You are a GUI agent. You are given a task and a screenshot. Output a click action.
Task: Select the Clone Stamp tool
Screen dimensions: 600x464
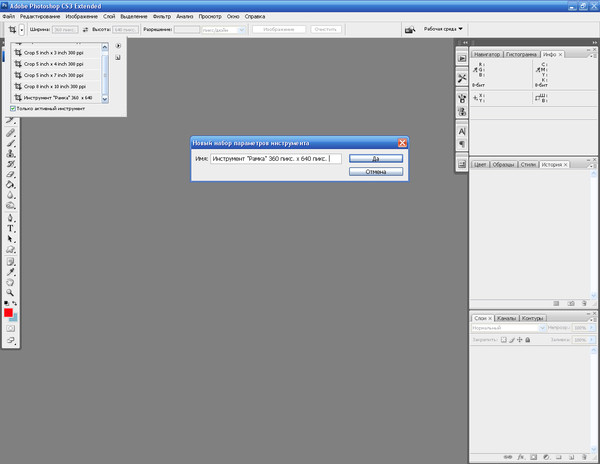coord(10,154)
